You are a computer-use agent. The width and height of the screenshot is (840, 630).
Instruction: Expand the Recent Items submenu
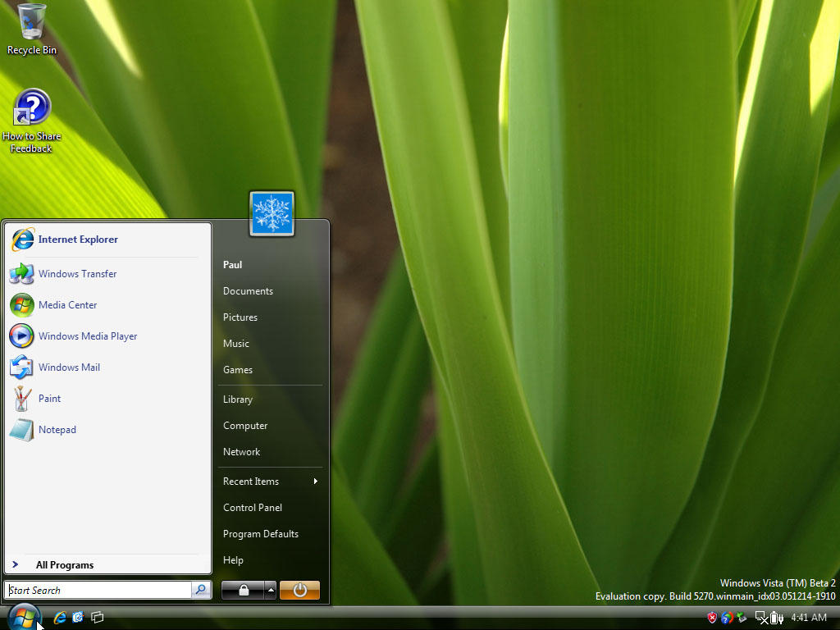tap(271, 481)
